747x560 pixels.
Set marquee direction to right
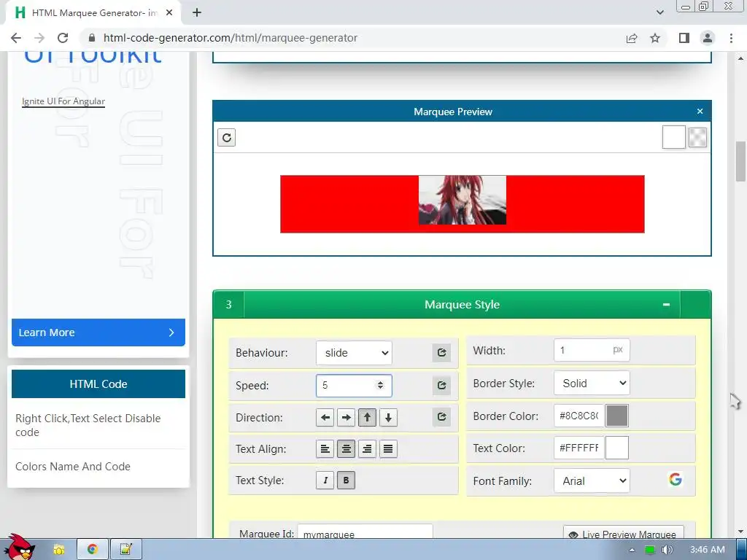click(x=346, y=418)
